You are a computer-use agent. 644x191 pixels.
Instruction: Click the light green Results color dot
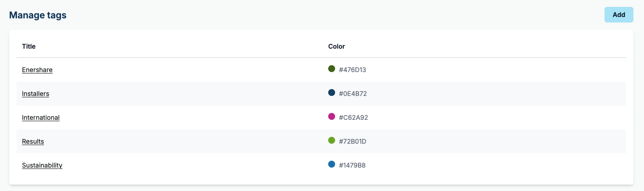332,140
